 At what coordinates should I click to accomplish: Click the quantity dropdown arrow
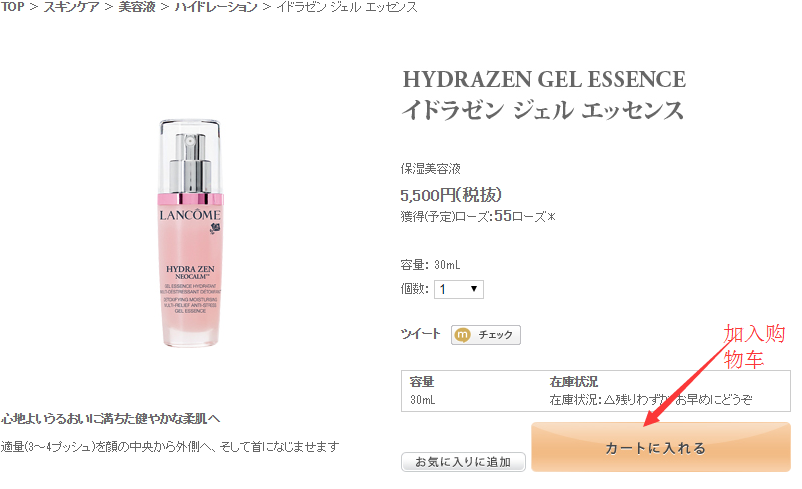click(x=474, y=289)
